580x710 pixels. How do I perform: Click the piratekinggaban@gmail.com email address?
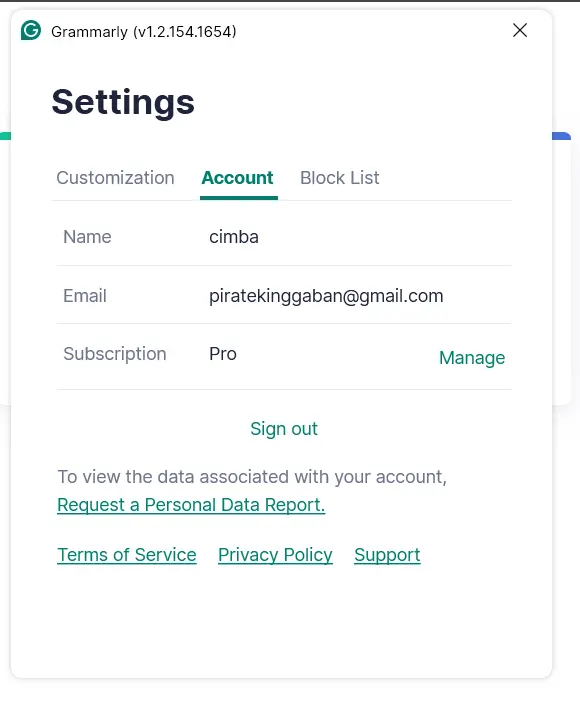pos(326,296)
